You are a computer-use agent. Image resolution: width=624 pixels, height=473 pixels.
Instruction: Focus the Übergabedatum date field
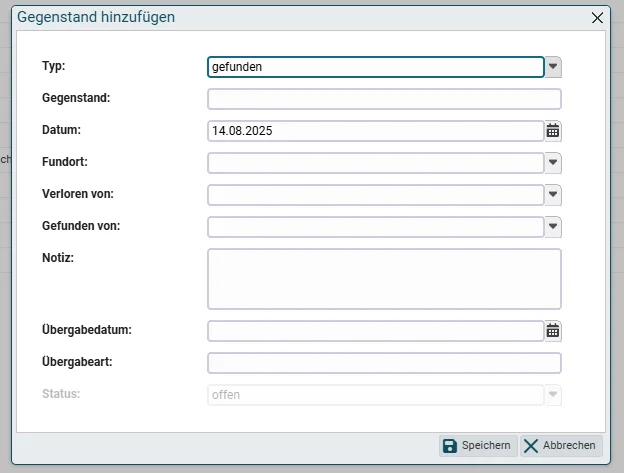(x=376, y=331)
